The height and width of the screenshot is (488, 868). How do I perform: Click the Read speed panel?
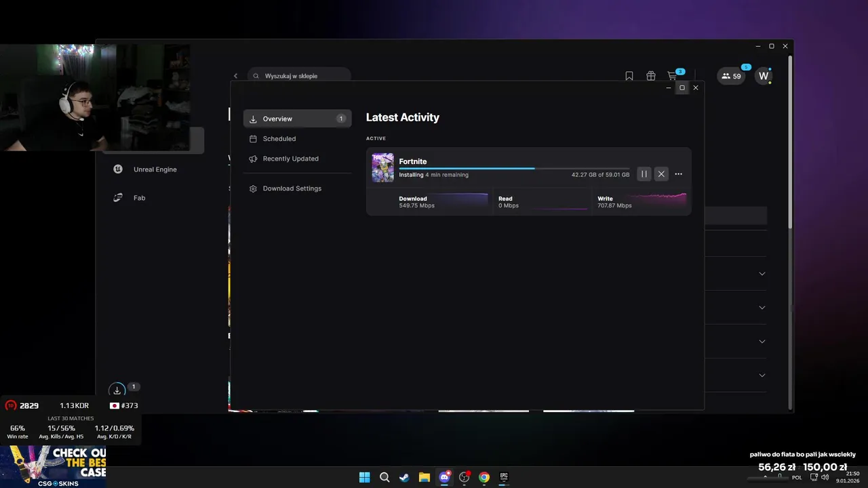(542, 202)
